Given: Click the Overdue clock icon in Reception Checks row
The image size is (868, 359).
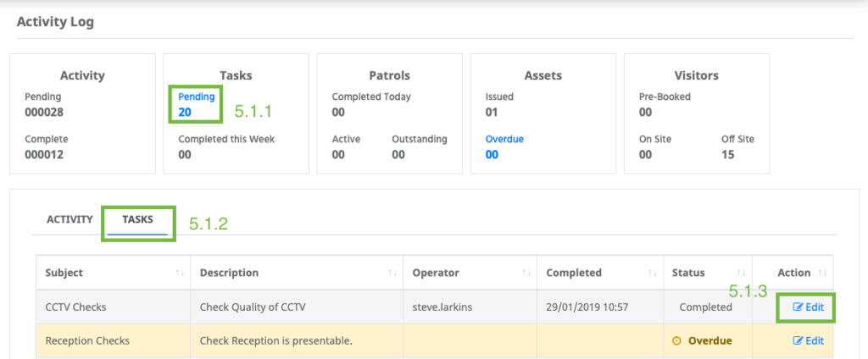Looking at the screenshot, I should point(676,340).
